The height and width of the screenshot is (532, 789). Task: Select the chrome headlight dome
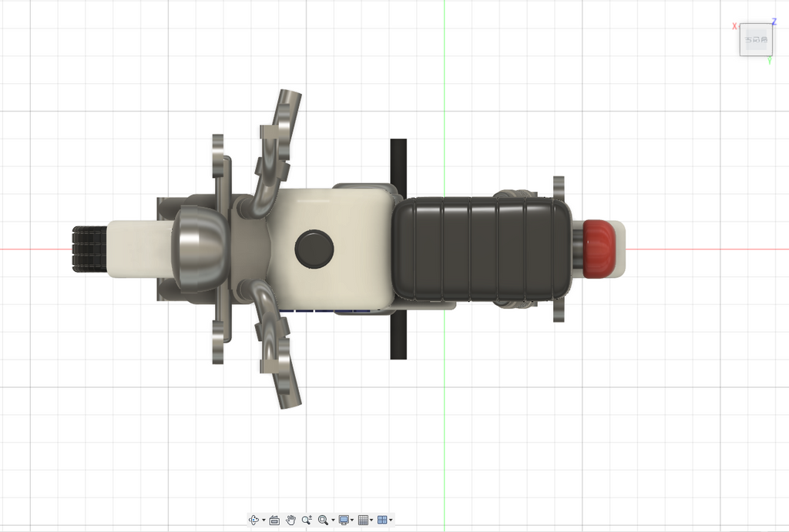[200, 249]
